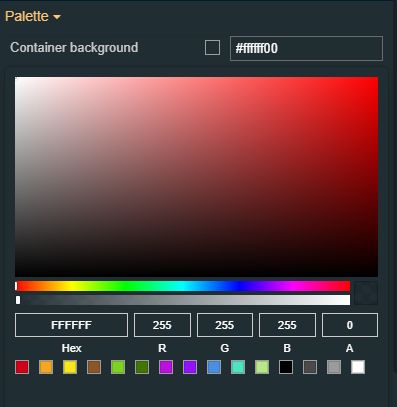
Task: Select the dark gray preset swatch
Action: pyautogui.click(x=310, y=367)
